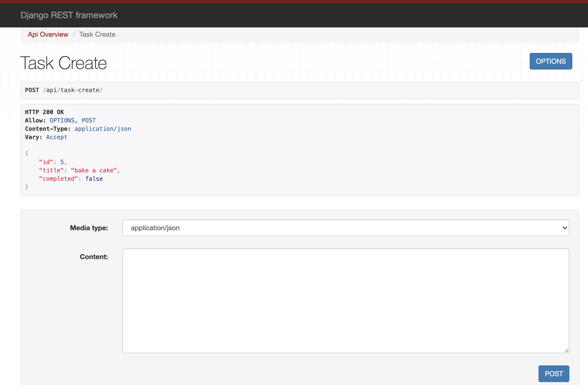
Task: Click the Media type dropdown chevron arrow
Action: (x=564, y=228)
